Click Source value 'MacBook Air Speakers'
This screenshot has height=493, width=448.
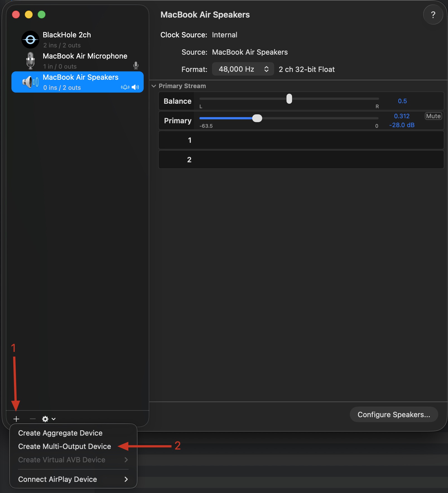pos(250,52)
